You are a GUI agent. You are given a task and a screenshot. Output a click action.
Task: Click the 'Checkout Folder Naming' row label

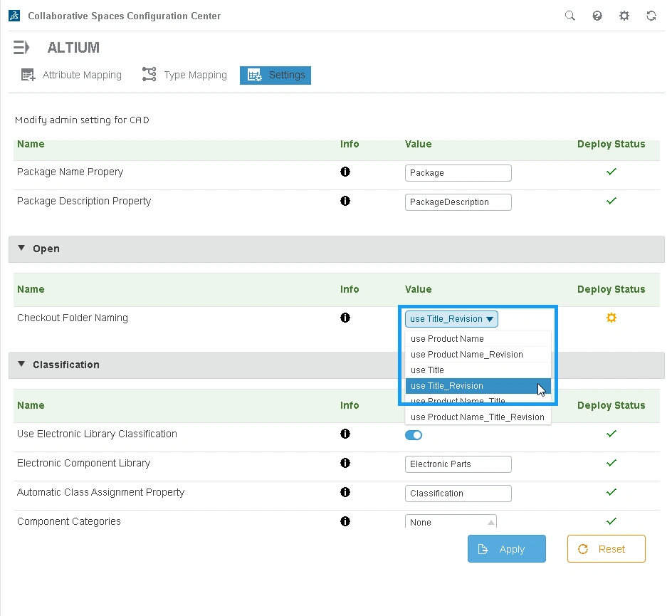click(x=73, y=318)
